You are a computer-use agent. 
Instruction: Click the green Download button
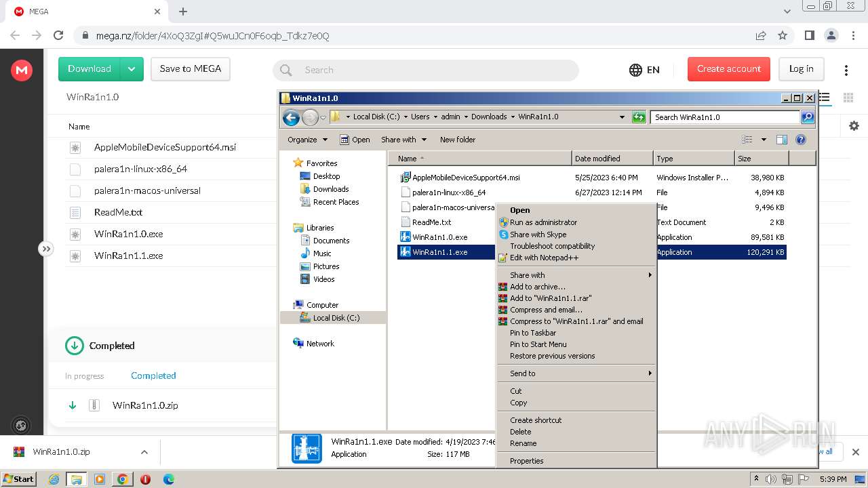[90, 69]
